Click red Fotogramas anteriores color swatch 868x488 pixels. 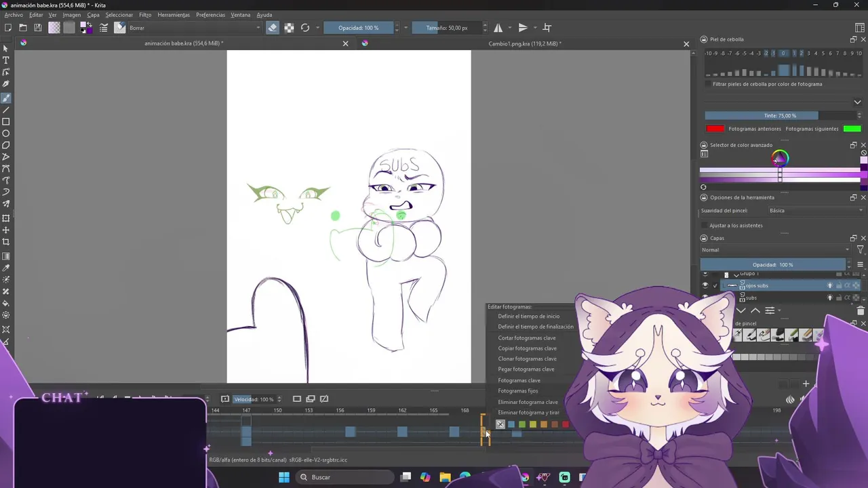click(715, 129)
